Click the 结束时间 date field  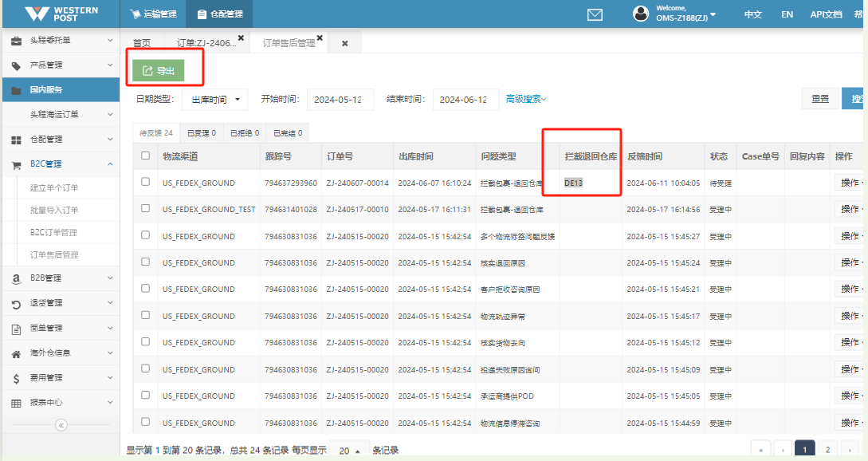[x=465, y=100]
